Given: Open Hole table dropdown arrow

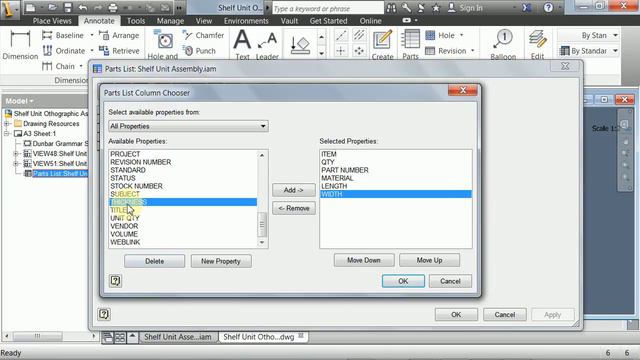Looking at the screenshot, I should [x=462, y=36].
